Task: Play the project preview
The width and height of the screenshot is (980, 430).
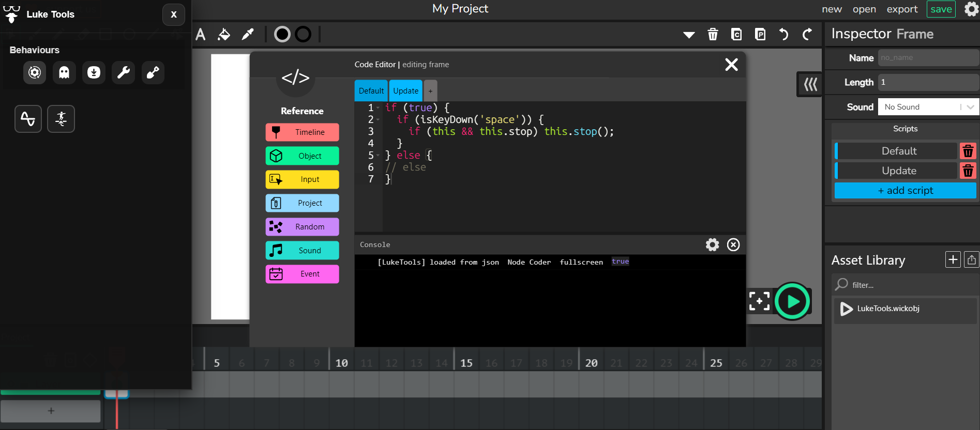Action: pyautogui.click(x=792, y=301)
